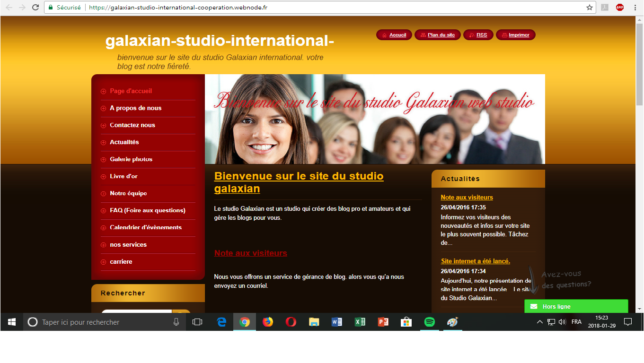
Task: Click the orange site search button
Action: coord(181,311)
